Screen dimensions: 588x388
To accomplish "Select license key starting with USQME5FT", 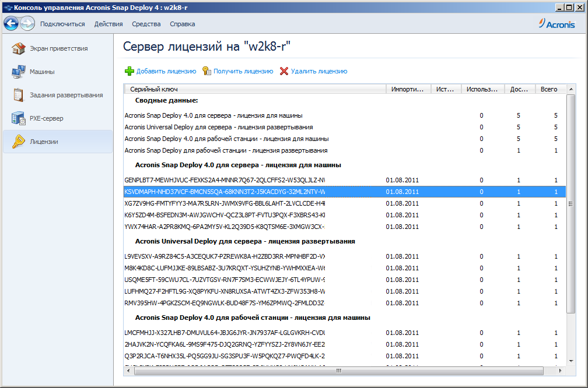I will pos(345,280).
